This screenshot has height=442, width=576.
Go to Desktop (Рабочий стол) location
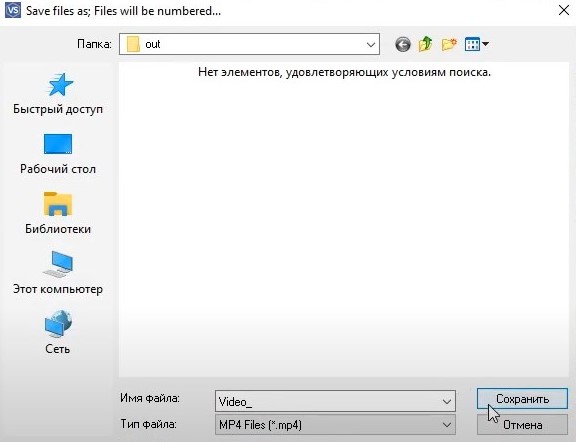coord(58,154)
